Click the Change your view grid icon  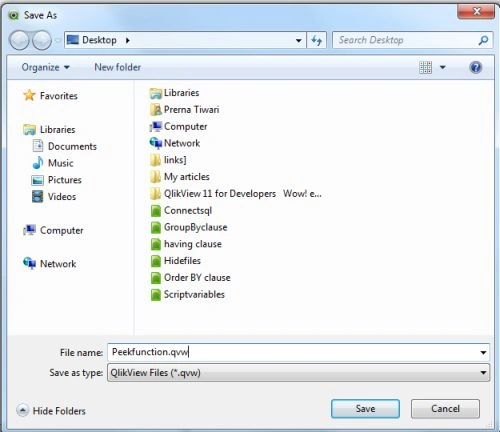click(x=425, y=67)
